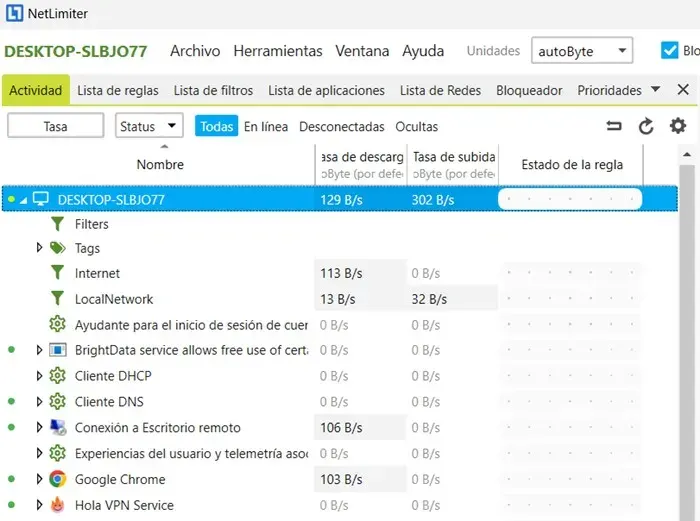Expand the Google Chrome node
The image size is (700, 521).
[39, 479]
